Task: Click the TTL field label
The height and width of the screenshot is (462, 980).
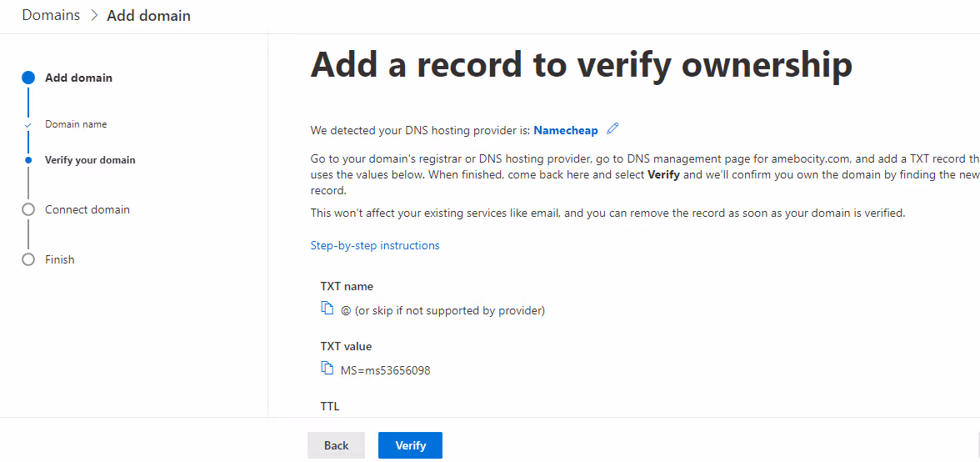Action: tap(330, 406)
